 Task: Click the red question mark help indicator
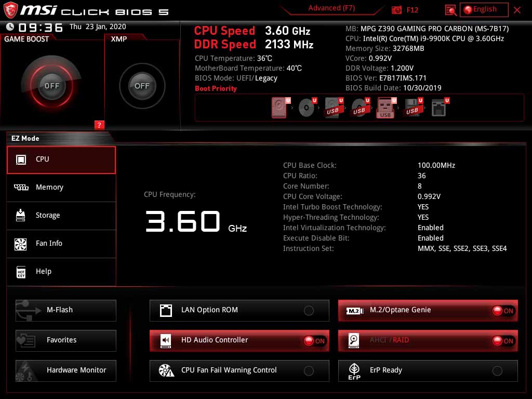pos(99,125)
